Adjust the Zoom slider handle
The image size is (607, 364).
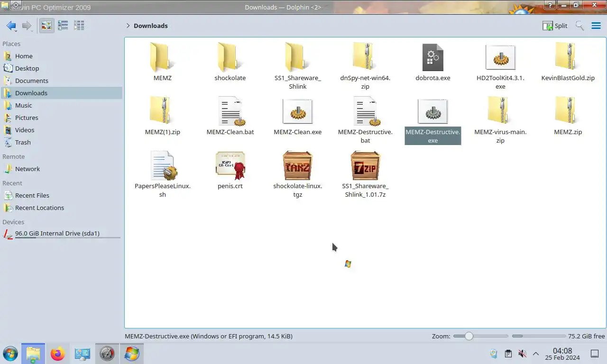tap(469, 336)
